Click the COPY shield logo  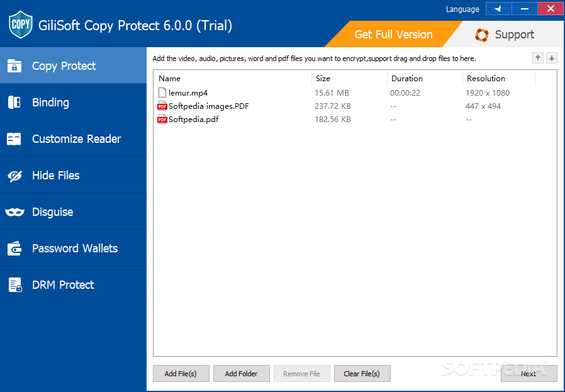(21, 25)
